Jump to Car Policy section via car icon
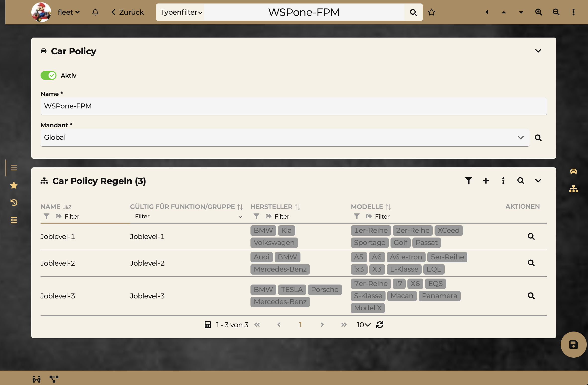The image size is (588, 385). coord(573,171)
